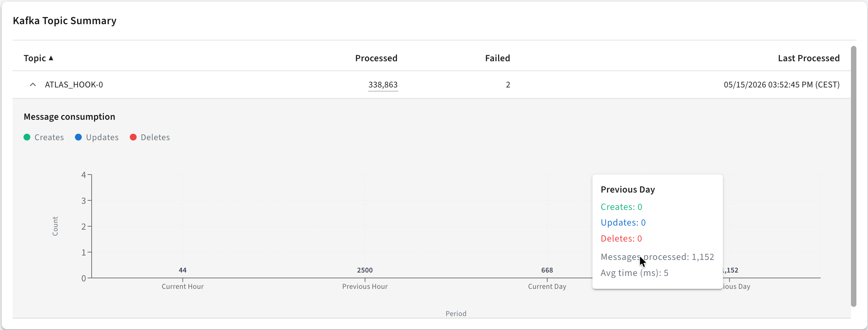The width and height of the screenshot is (868, 330).
Task: Toggle the Updates blue legend dot
Action: (78, 137)
